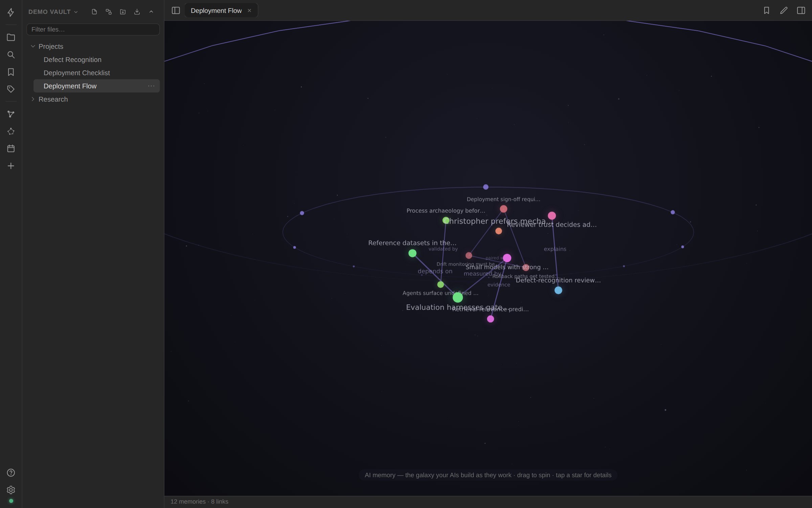
Task: Open bookmarks in the left sidebar
Action: point(11,72)
